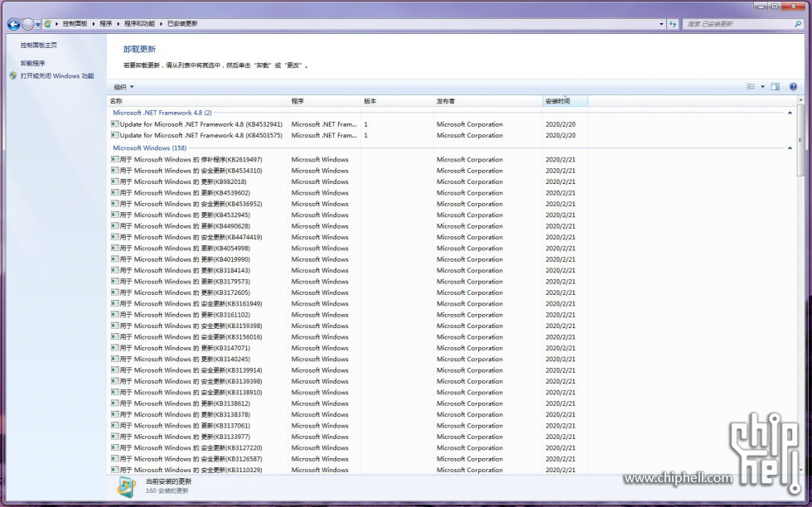Click icon of update KB4019990
812x507 pixels.
click(x=114, y=259)
